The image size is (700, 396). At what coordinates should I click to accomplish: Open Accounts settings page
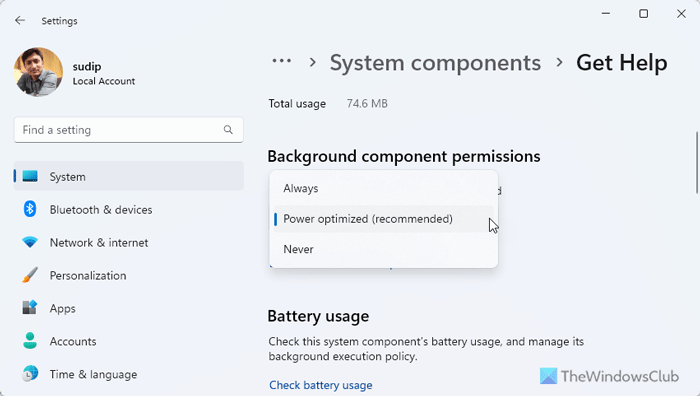[129, 341]
